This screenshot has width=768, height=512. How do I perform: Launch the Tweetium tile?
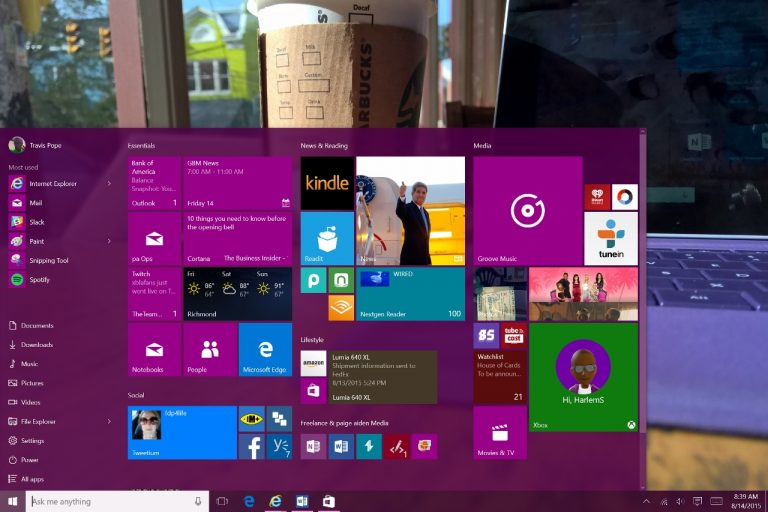[x=182, y=433]
